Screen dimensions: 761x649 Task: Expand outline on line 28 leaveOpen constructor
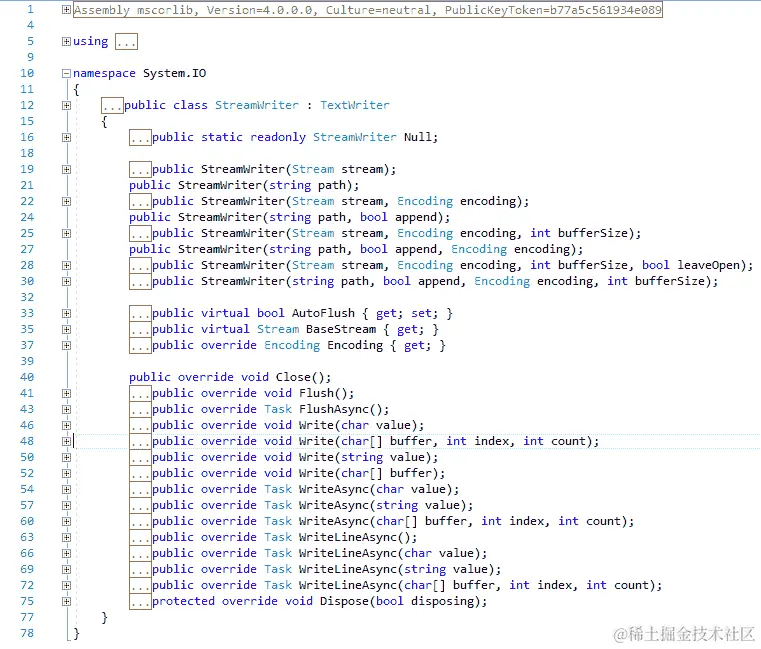[x=66, y=266]
